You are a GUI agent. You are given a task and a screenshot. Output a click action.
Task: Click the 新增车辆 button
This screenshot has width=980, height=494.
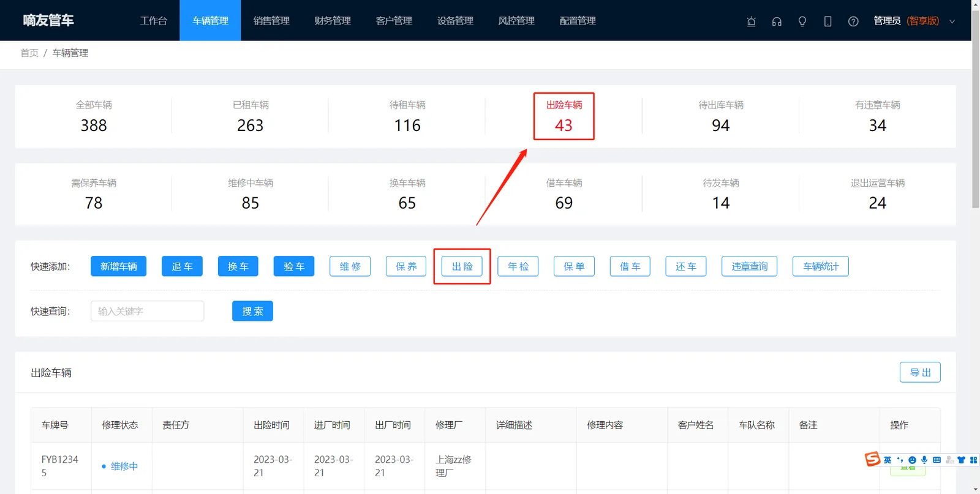[x=118, y=266]
